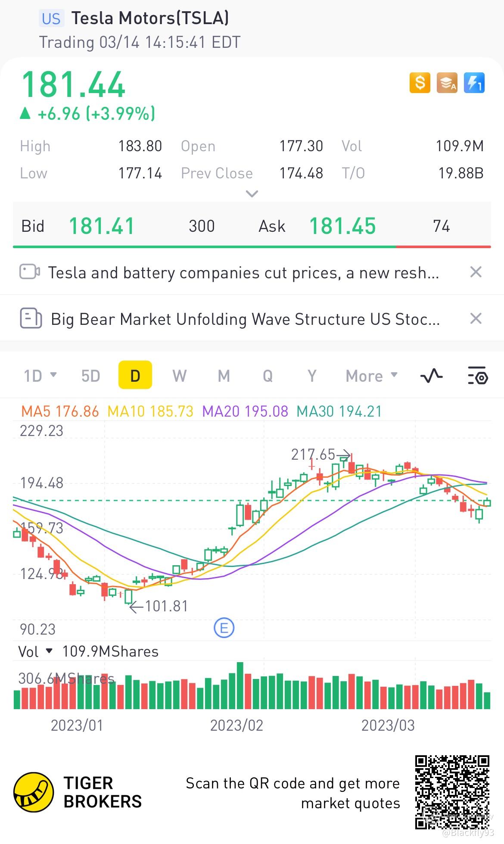Tap the latest candlestick on chart
The height and width of the screenshot is (844, 504).
click(x=487, y=502)
